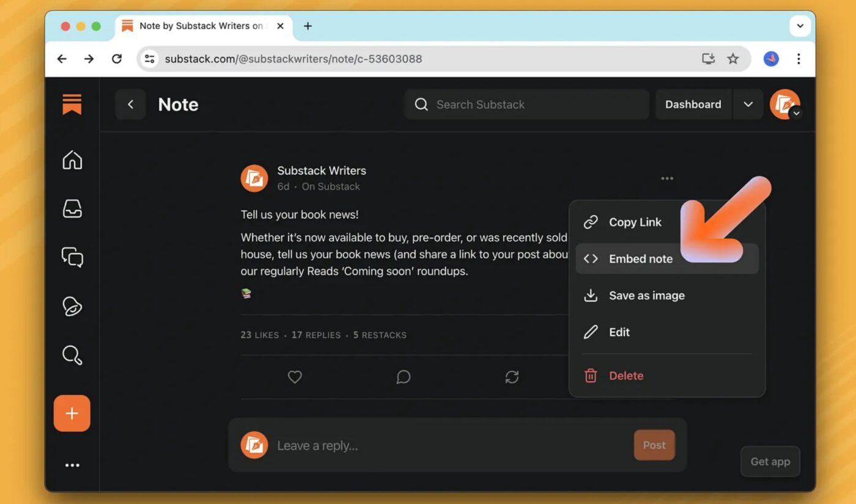Open the Dashboard dropdown chevron
856x504 pixels.
coord(748,104)
